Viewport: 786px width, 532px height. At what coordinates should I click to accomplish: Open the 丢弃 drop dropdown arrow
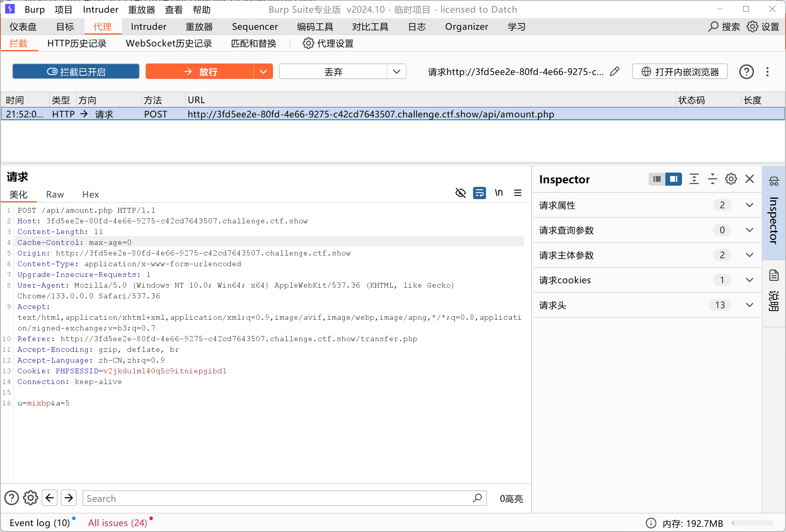396,72
